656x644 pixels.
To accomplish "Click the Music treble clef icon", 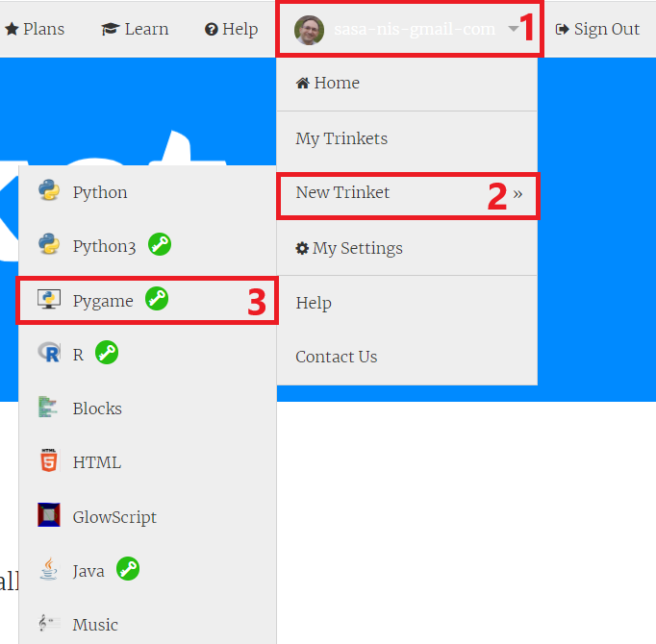I will click(48, 623).
